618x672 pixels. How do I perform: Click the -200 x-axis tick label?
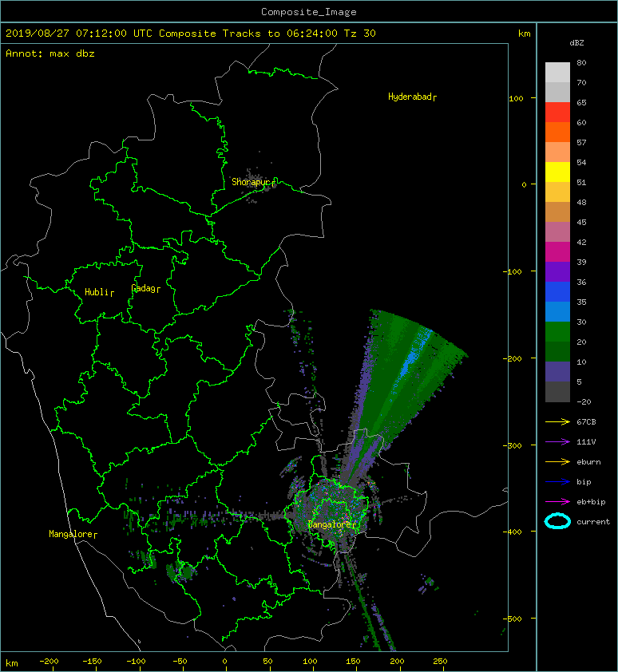(x=49, y=662)
